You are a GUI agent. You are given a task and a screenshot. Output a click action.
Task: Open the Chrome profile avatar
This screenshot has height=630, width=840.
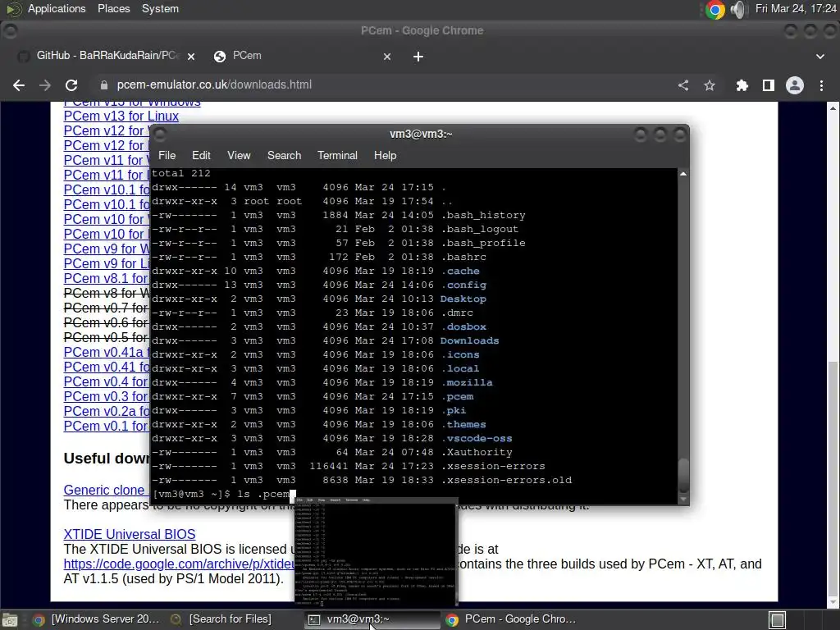coord(794,85)
